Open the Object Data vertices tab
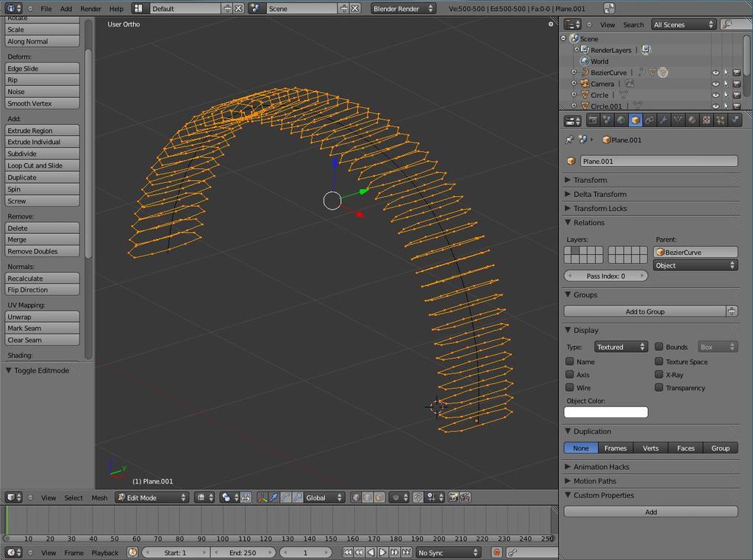 678,121
